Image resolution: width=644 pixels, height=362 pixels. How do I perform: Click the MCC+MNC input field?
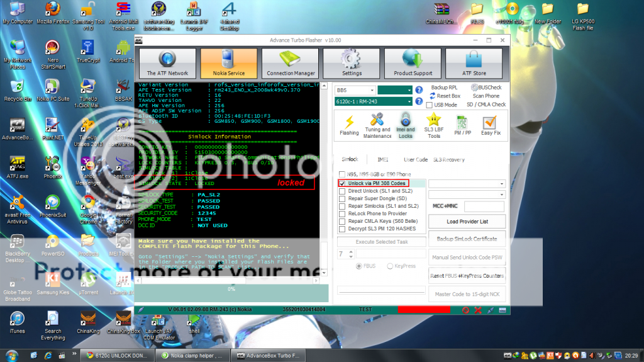point(484,206)
